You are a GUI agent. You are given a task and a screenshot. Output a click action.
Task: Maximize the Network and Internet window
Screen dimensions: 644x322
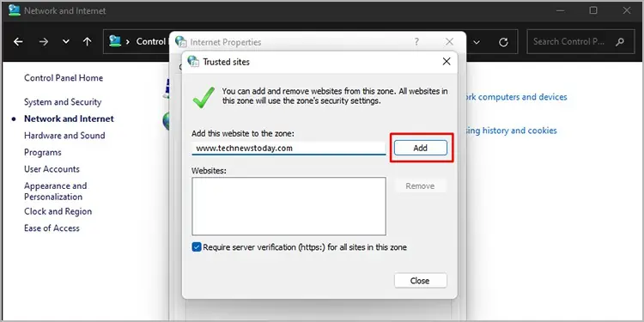pos(593,10)
